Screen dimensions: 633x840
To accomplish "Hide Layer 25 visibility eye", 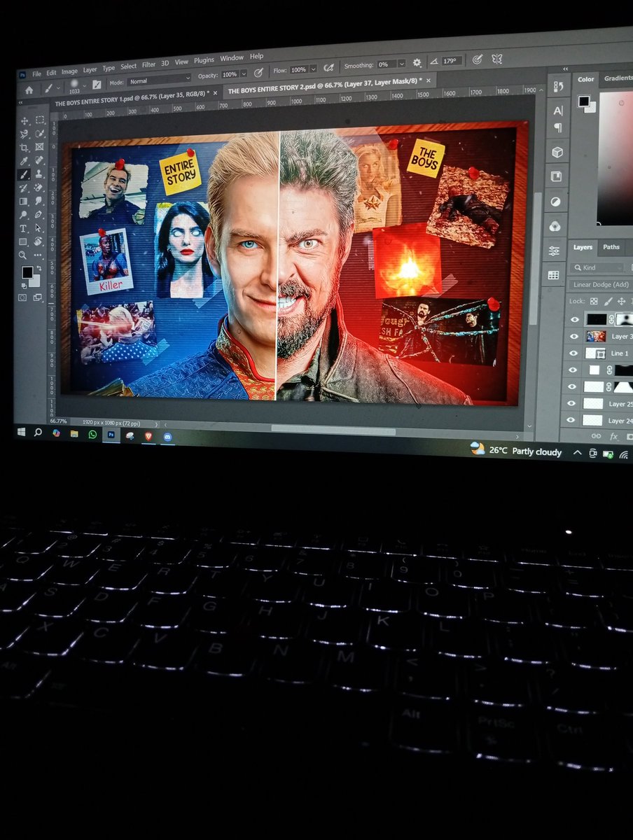I will coord(571,403).
